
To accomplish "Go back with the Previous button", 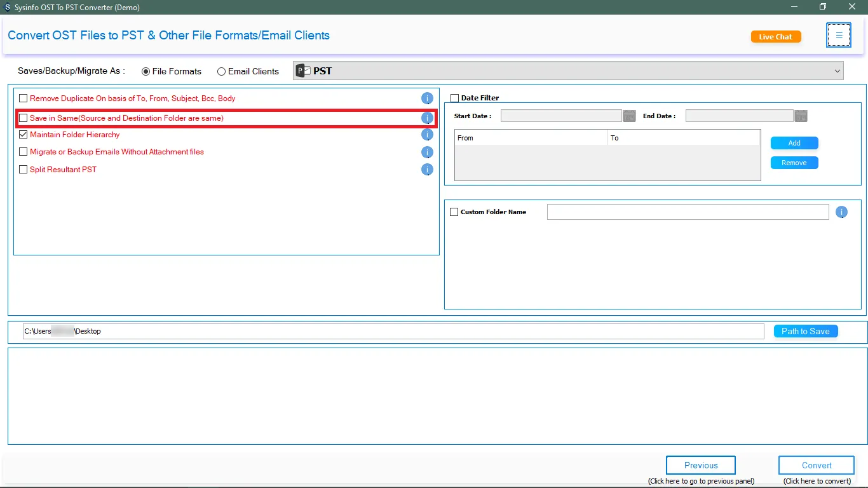I will click(x=701, y=465).
